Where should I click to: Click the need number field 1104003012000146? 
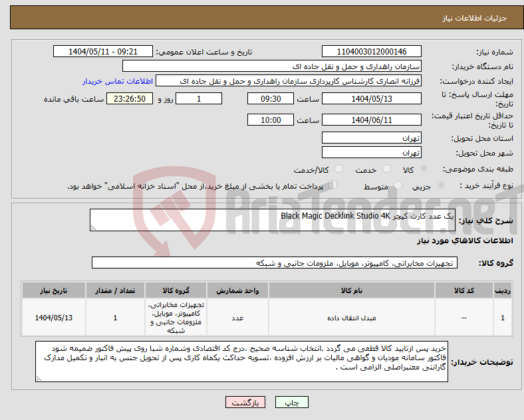371,52
